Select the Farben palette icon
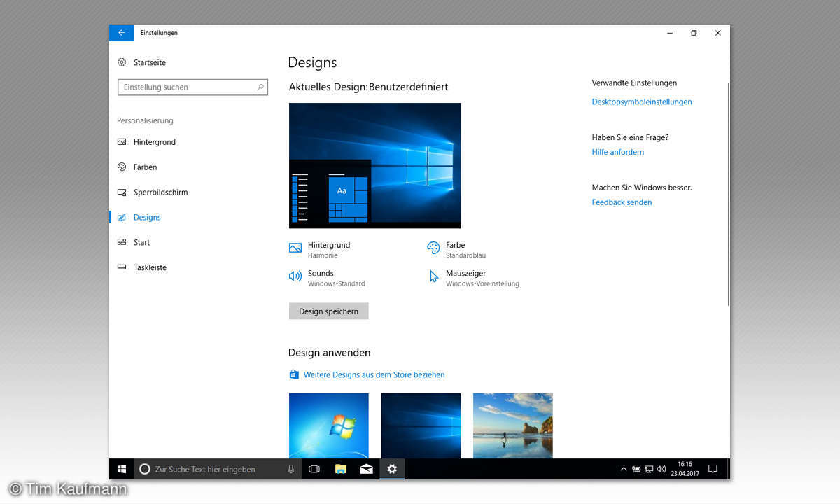Viewport: 840px width, 504px height. [x=122, y=167]
